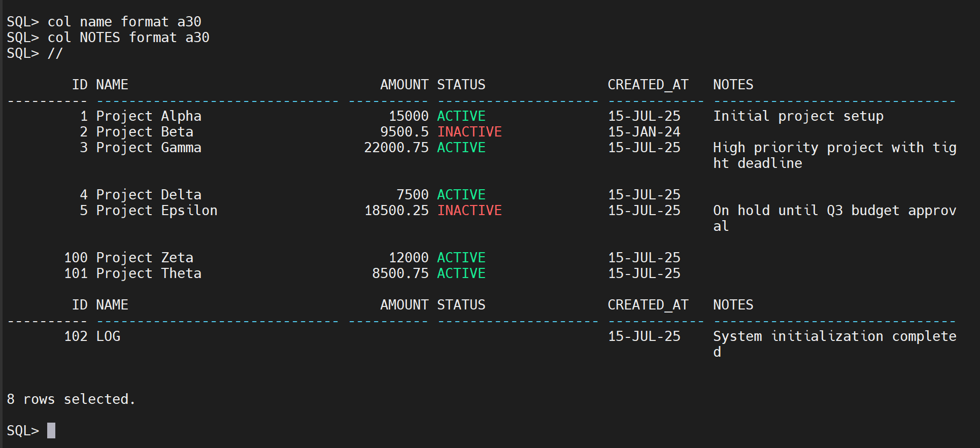
Task: Click the date 15-JAN-24
Action: tap(644, 132)
